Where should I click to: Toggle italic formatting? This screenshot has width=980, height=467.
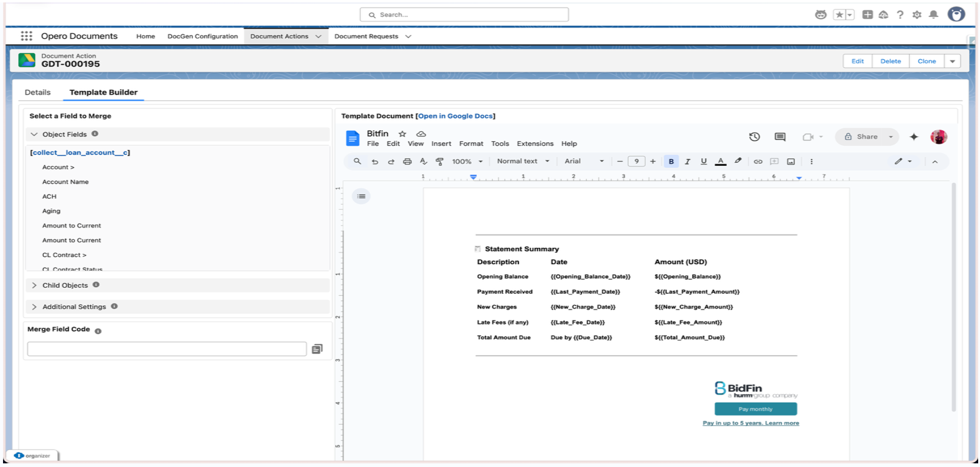pos(687,162)
